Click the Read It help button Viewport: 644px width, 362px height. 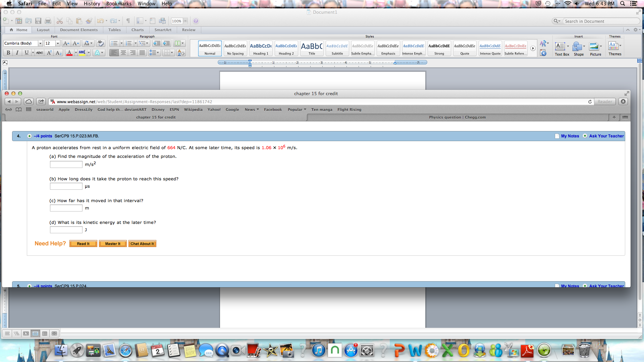click(83, 243)
